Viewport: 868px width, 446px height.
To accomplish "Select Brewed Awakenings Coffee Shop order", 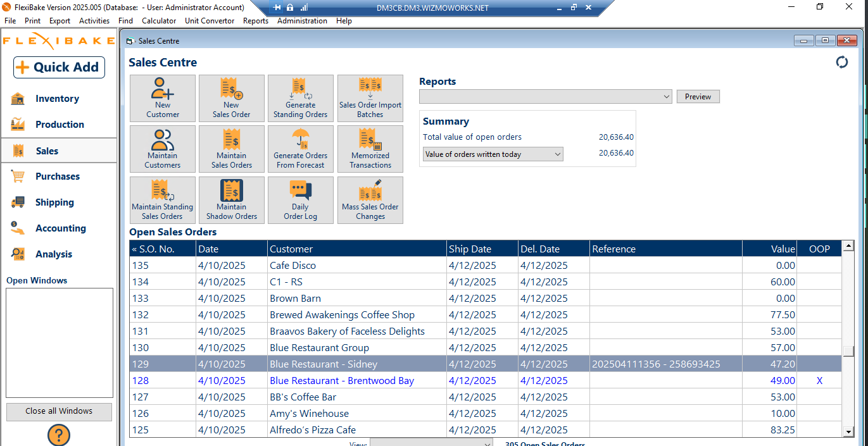I will 486,315.
